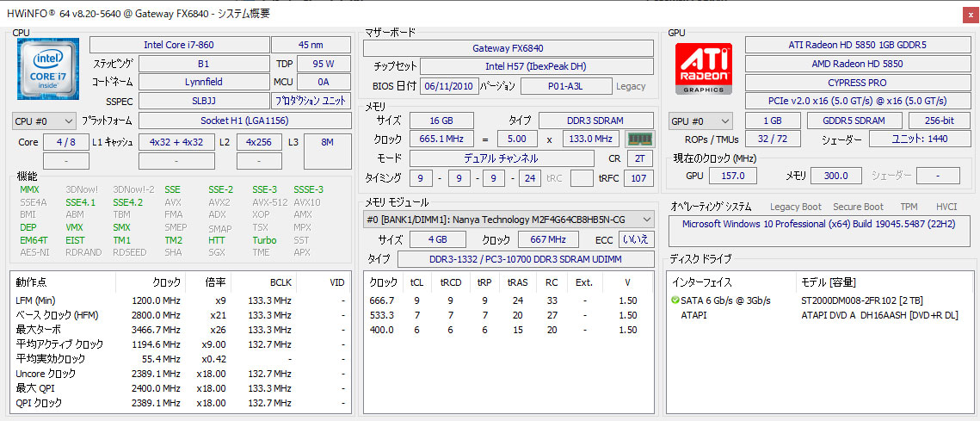
Task: Click the PCIe v2.0 x16 link field
Action: (857, 101)
